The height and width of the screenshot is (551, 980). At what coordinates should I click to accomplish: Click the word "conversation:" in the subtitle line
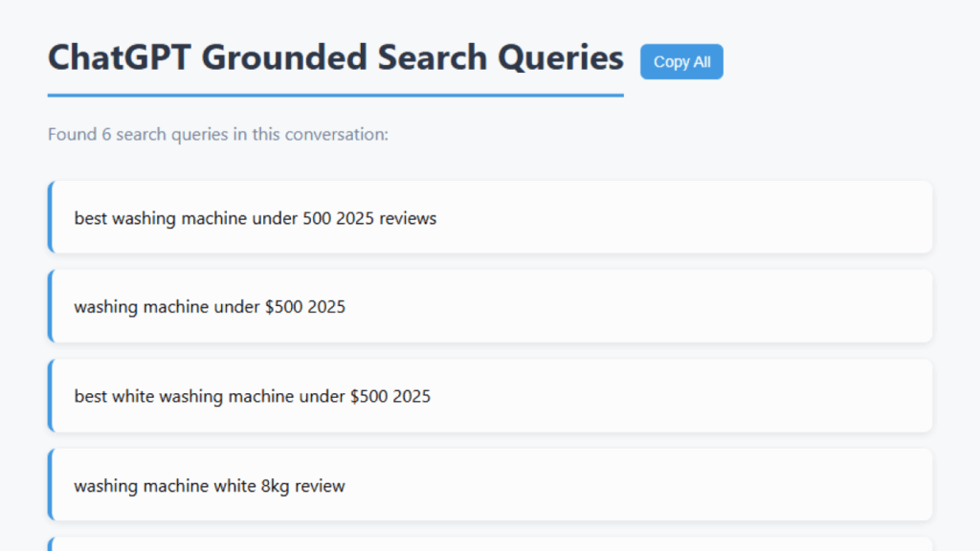(336, 134)
